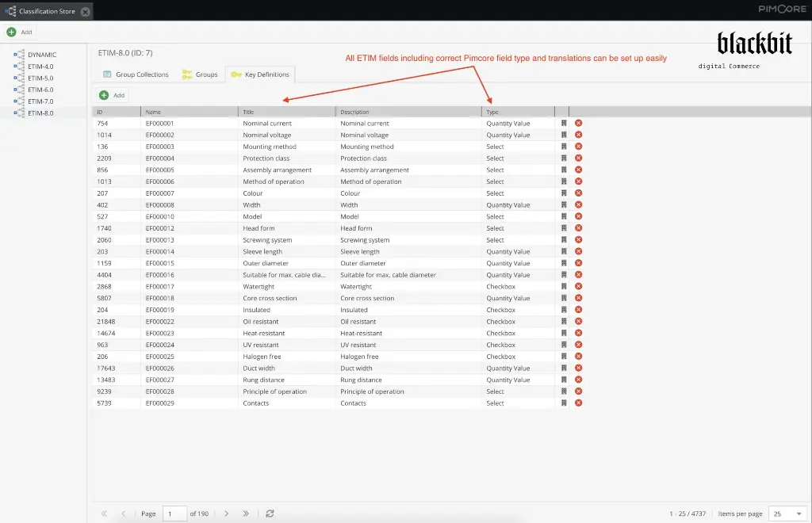Viewport: 812px width, 523px height.
Task: Click the Screwing system title cell
Action: point(287,240)
